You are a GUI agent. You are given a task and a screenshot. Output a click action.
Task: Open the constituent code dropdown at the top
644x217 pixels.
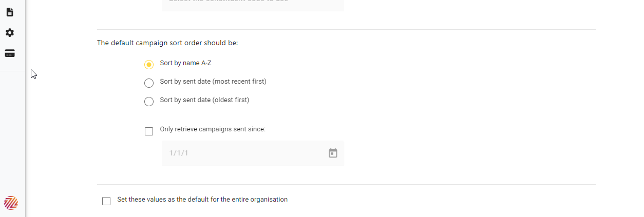pyautogui.click(x=253, y=4)
